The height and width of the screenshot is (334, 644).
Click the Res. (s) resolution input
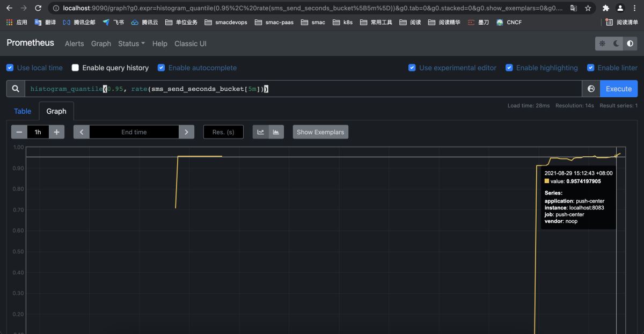[223, 132]
